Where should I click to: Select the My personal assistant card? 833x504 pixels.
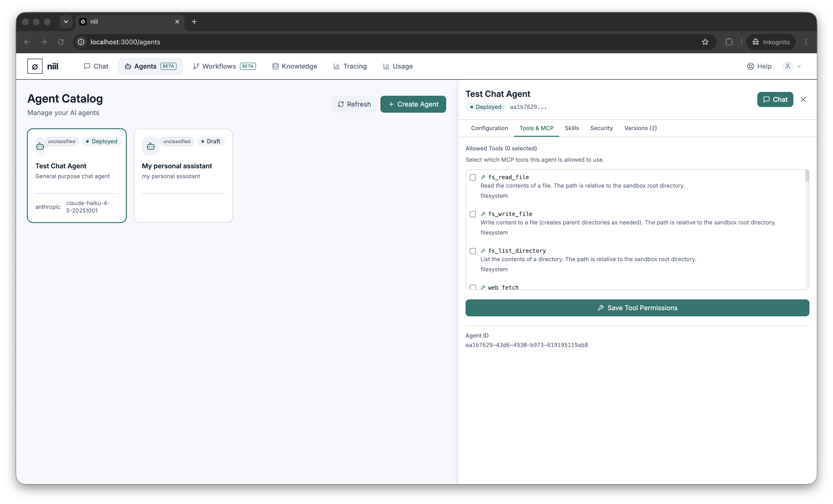pos(183,175)
